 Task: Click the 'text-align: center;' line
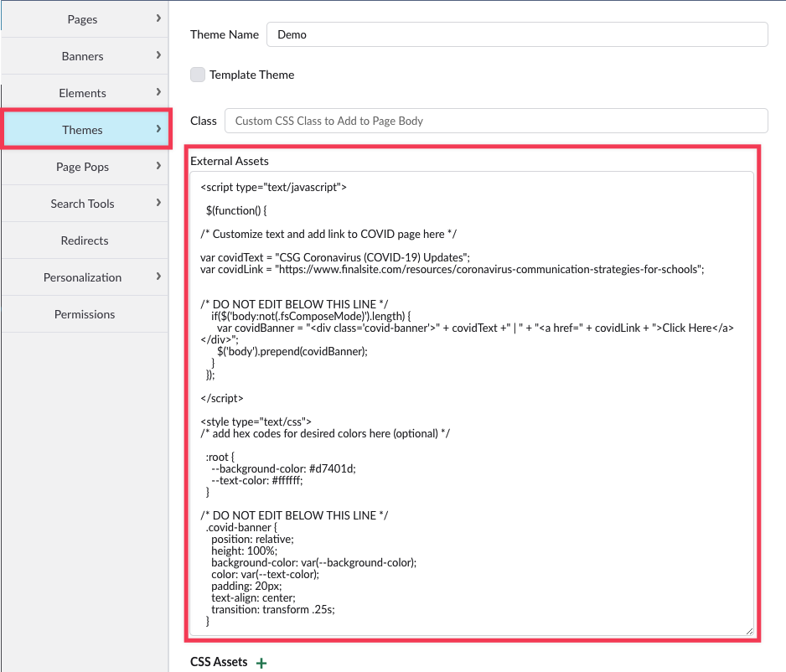253,597
